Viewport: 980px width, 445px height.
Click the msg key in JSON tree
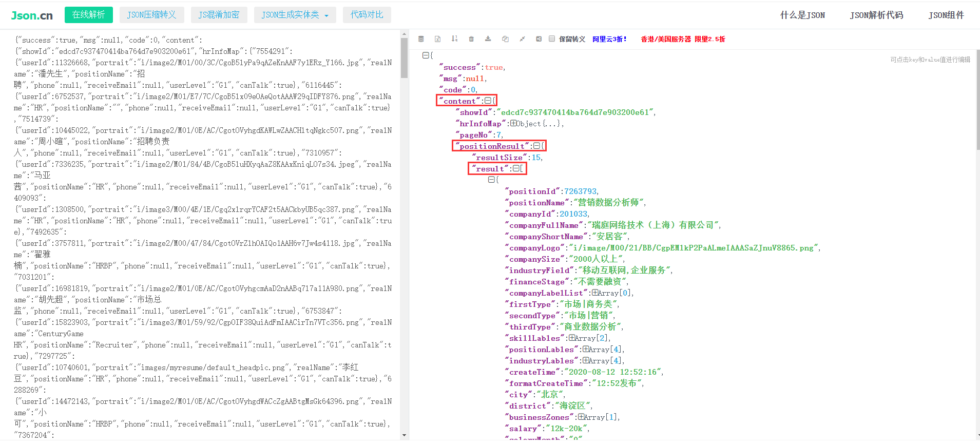pos(450,79)
